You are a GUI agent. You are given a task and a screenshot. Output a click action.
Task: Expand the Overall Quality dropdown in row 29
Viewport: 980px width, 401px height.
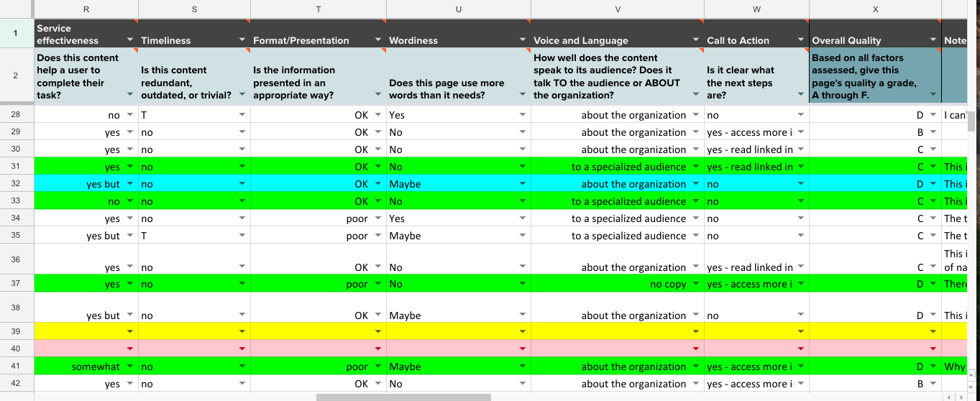933,132
